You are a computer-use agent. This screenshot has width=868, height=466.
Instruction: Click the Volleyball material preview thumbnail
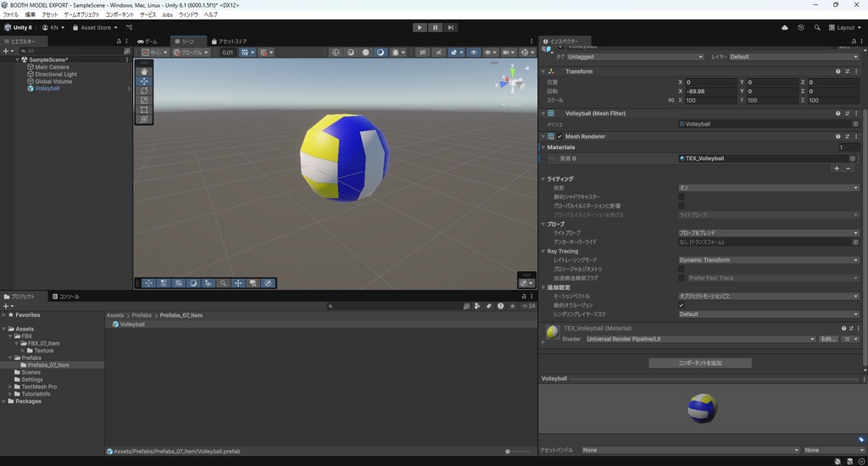coord(552,332)
